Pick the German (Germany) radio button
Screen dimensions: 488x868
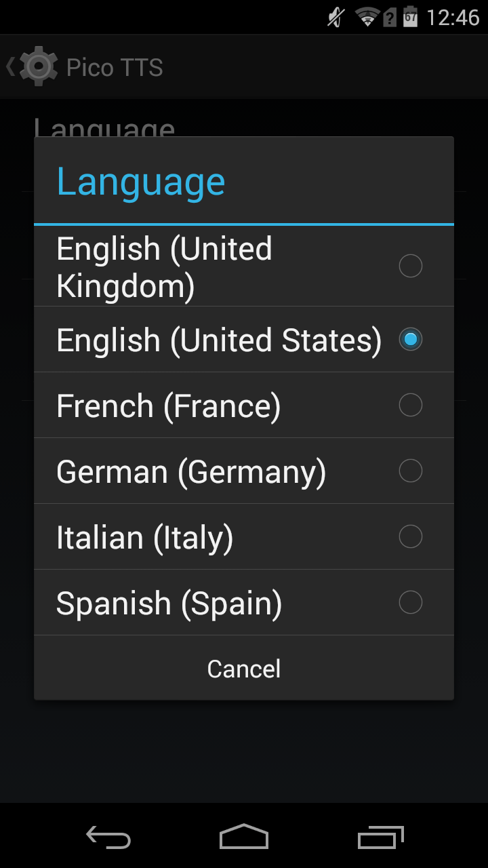[411, 471]
